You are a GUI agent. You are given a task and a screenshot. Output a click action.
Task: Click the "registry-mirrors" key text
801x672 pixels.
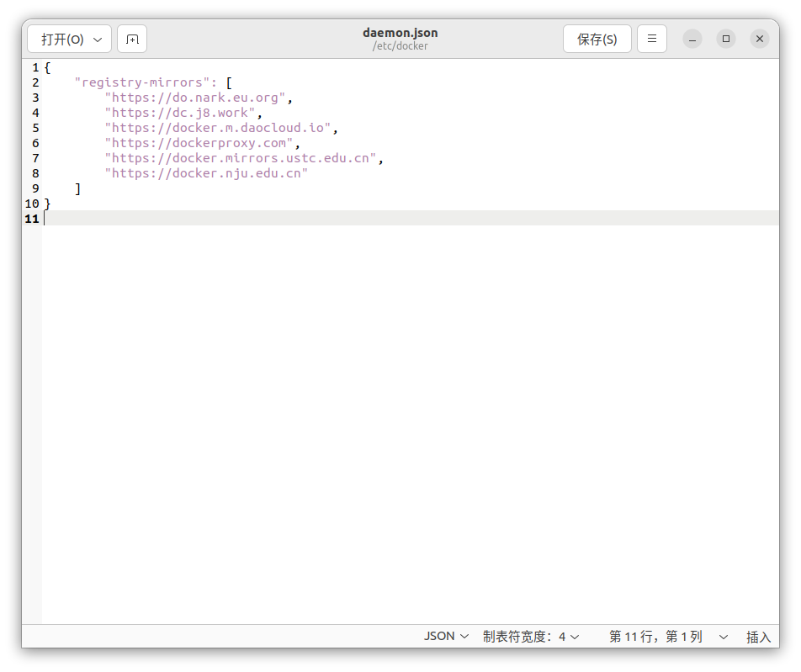(x=143, y=82)
